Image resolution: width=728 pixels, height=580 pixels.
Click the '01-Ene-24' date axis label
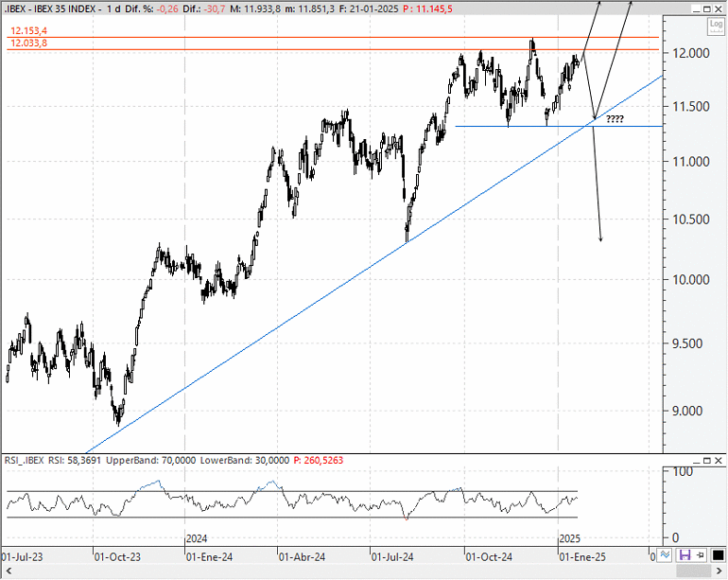pos(209,556)
